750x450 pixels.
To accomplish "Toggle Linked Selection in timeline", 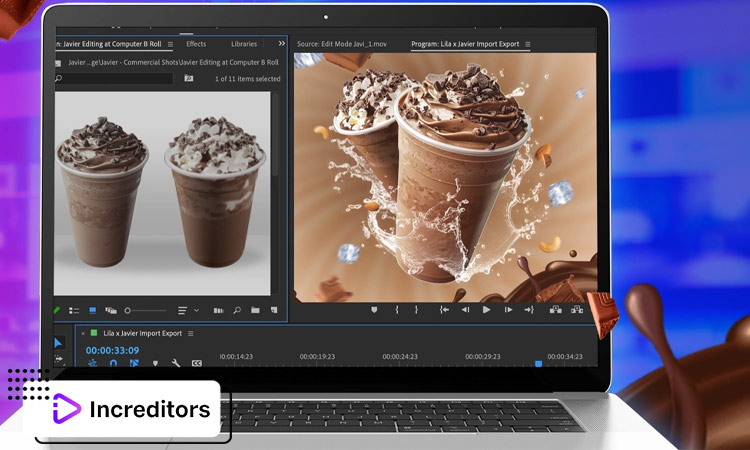I will point(134,363).
